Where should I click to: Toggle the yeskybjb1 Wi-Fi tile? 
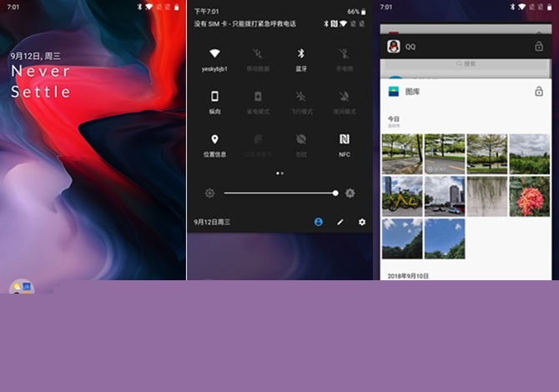pyautogui.click(x=214, y=54)
